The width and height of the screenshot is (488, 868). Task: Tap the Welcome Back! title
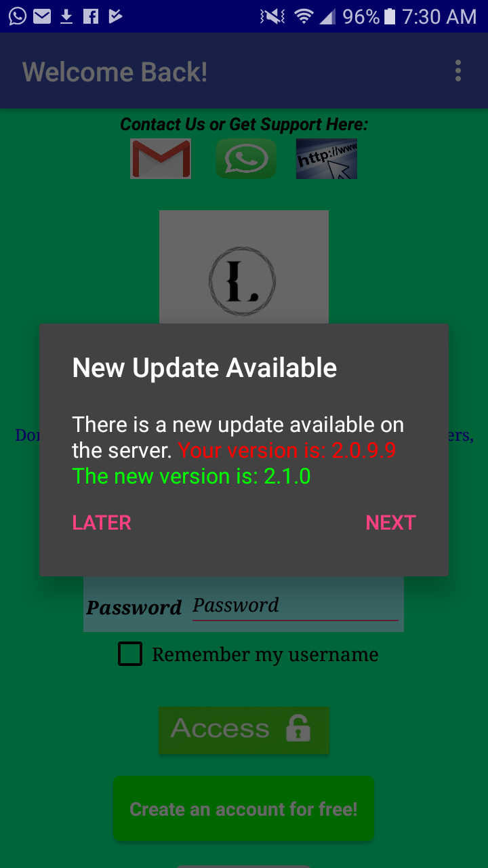coord(115,71)
